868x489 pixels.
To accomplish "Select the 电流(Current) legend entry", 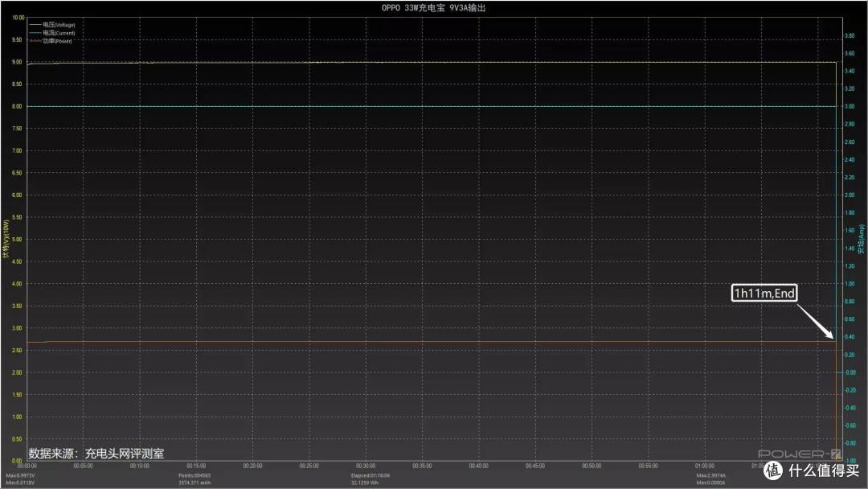I will pos(52,33).
